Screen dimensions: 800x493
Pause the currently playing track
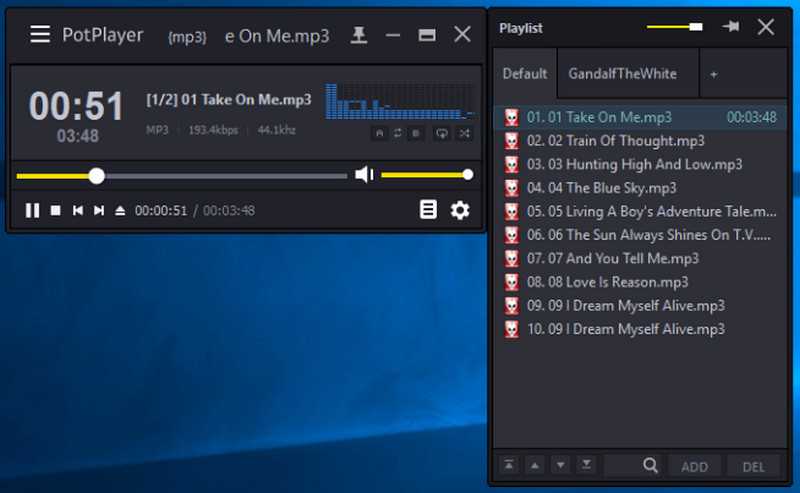(x=32, y=210)
